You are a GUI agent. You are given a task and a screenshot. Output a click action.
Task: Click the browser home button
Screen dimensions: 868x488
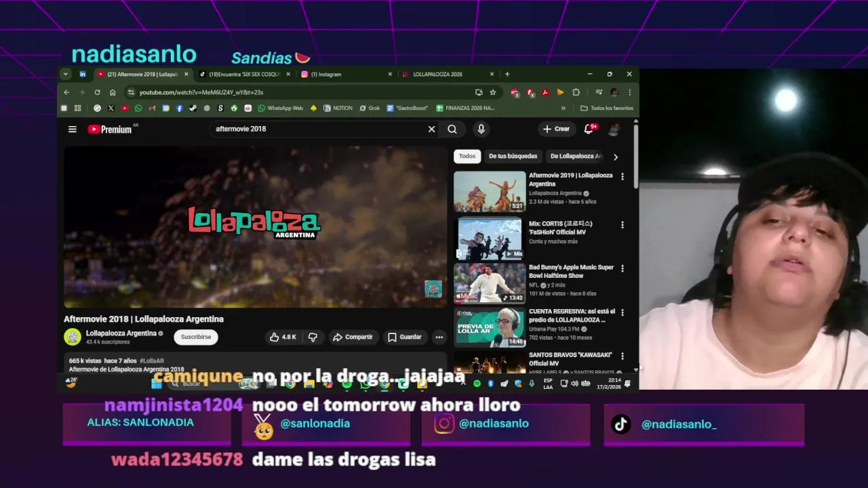pos(113,92)
